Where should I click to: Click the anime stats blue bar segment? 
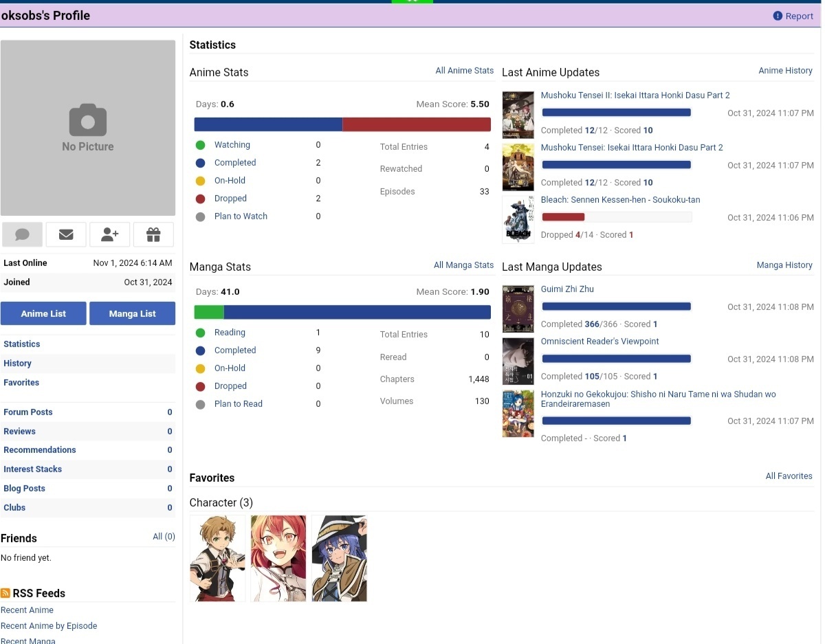(x=268, y=124)
